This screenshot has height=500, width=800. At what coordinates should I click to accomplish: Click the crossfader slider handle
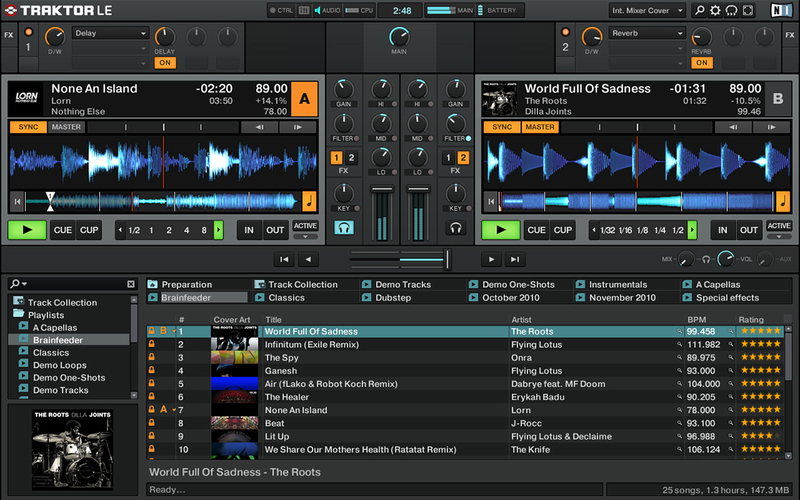pyautogui.click(x=447, y=259)
